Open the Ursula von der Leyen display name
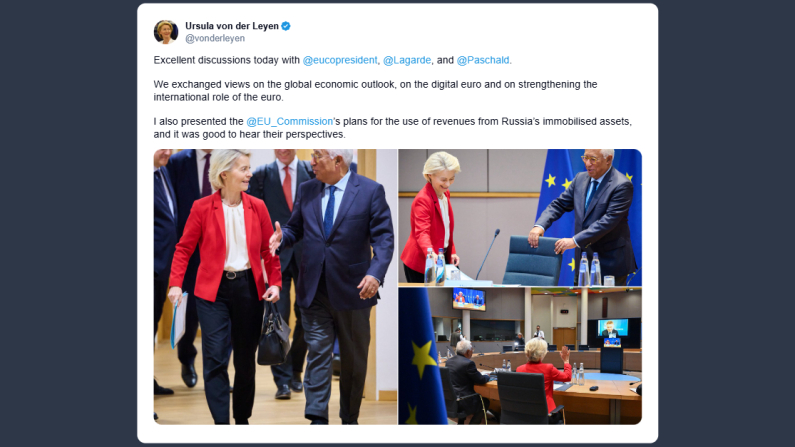Screen dimensions: 795x447 [x=232, y=26]
